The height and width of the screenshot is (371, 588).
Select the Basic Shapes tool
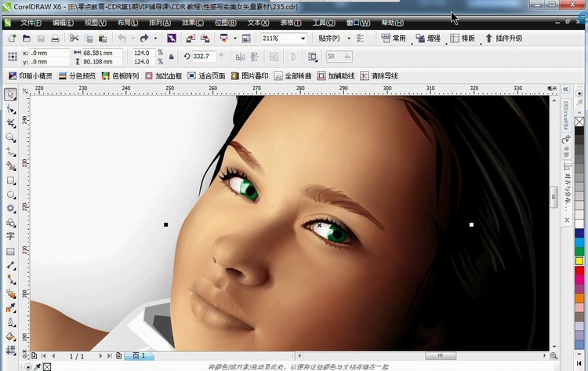tap(10, 223)
